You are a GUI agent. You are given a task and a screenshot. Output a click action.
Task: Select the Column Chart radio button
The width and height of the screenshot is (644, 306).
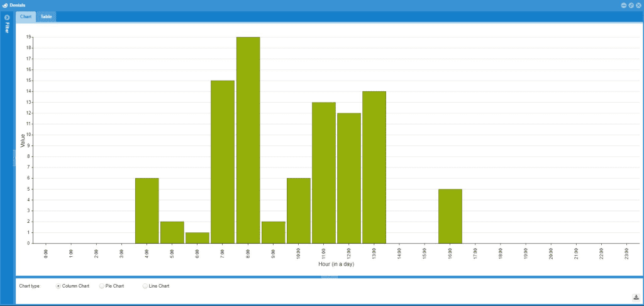(x=58, y=286)
